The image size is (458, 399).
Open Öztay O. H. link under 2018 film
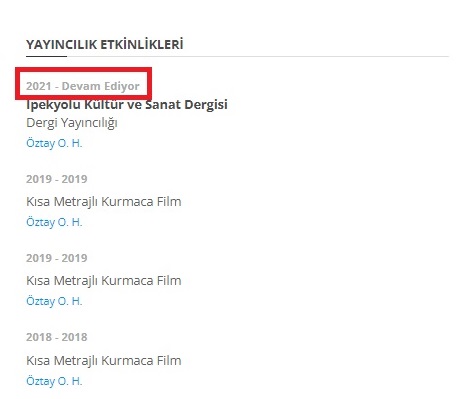click(54, 381)
